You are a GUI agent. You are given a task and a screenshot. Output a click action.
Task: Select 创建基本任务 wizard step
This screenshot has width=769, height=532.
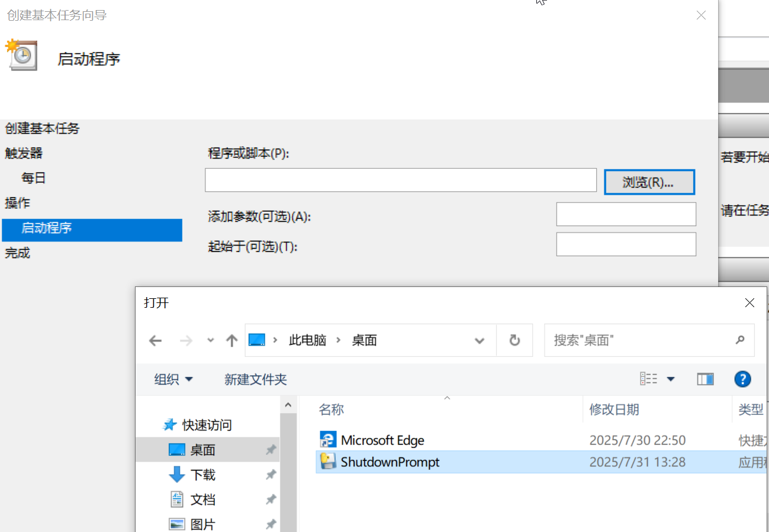click(x=42, y=128)
